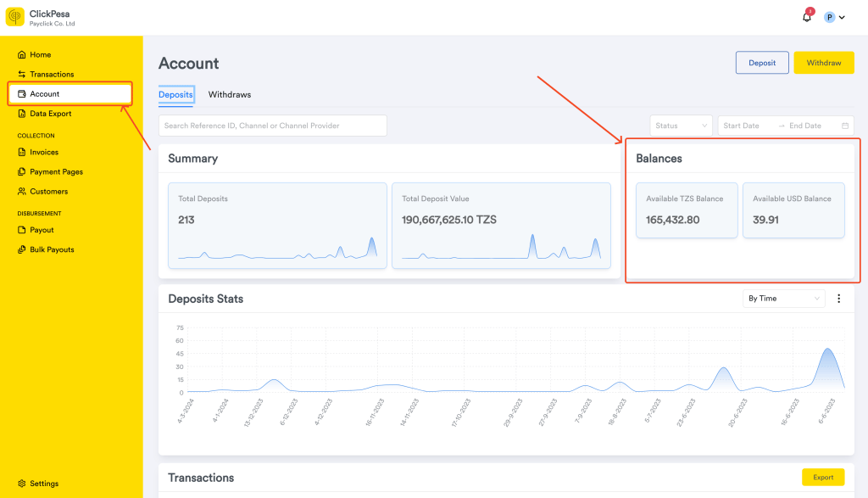Image resolution: width=868 pixels, height=498 pixels.
Task: Click the Payment Pages icon
Action: (x=21, y=171)
